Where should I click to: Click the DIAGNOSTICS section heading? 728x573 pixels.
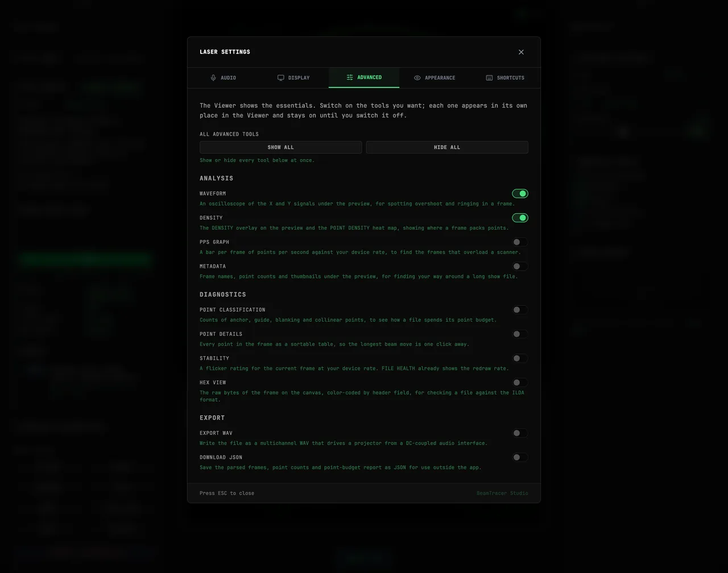[223, 294]
